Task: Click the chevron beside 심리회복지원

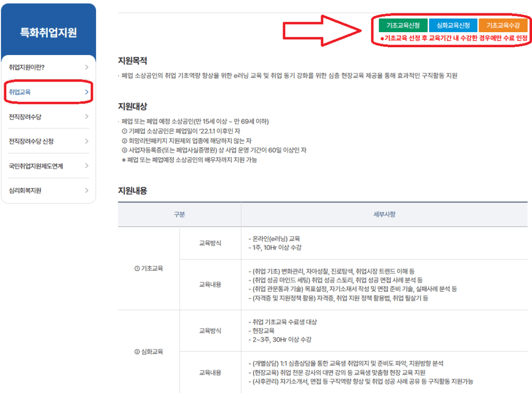Action: pos(87,190)
